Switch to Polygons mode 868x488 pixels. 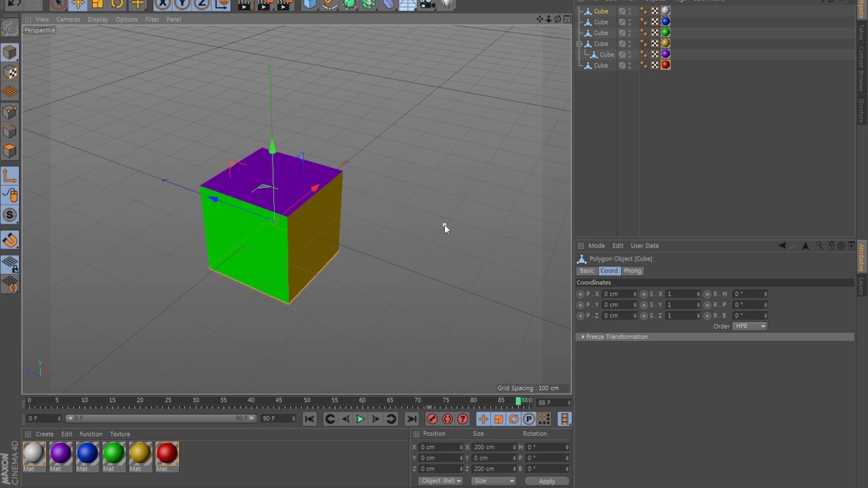(x=9, y=151)
